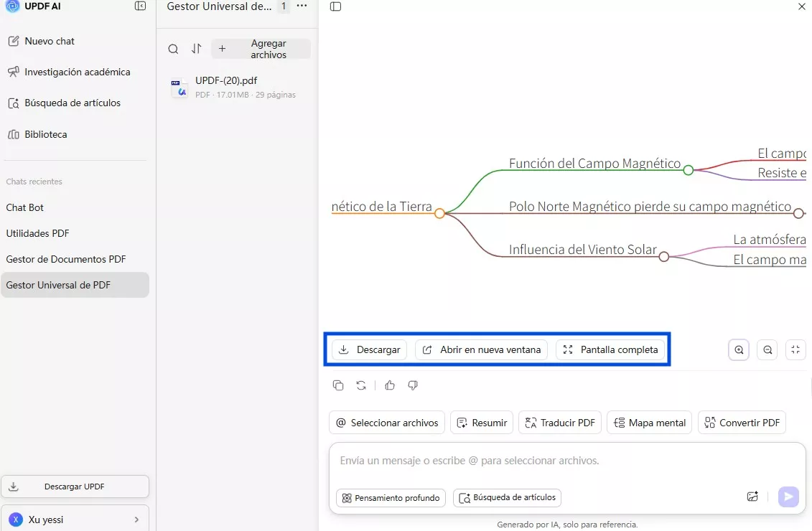Click the attach image icon

pos(752,497)
